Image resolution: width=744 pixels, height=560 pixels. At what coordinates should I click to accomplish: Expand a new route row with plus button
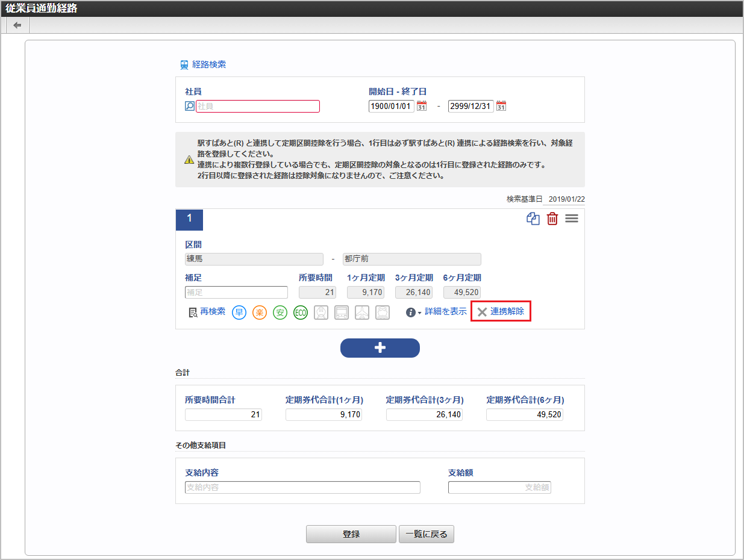(380, 348)
